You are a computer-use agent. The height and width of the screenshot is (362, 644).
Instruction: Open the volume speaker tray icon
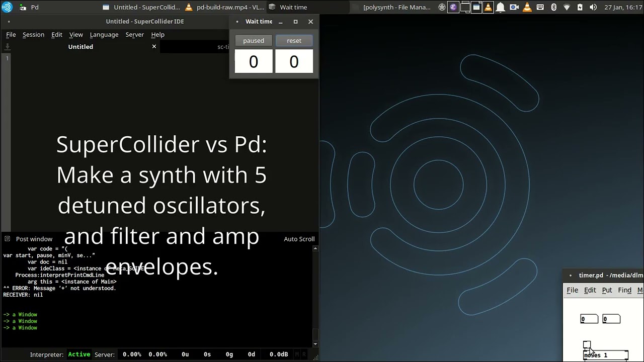pyautogui.click(x=593, y=7)
